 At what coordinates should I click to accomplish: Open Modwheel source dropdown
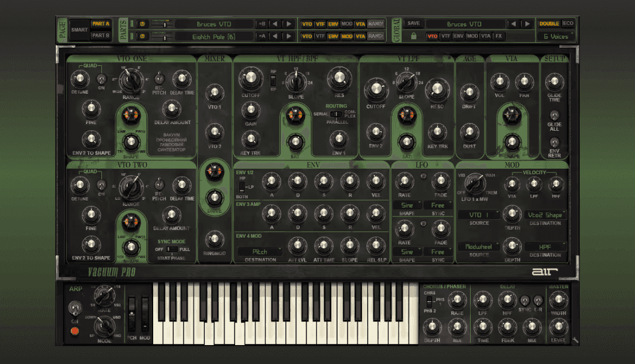tap(479, 247)
